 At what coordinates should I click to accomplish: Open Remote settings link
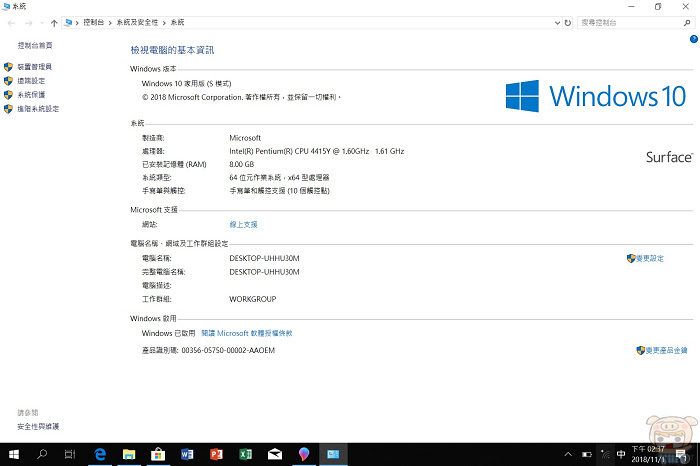click(x=31, y=81)
